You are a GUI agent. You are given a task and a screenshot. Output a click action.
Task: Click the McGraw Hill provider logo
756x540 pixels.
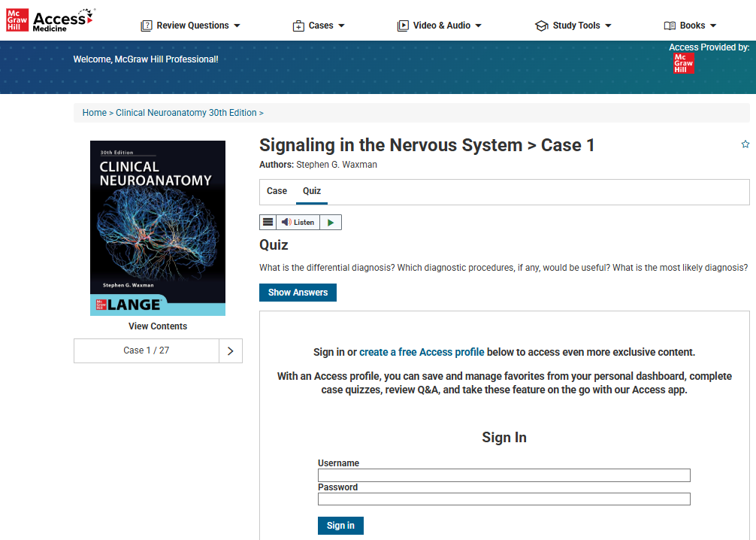pos(683,63)
